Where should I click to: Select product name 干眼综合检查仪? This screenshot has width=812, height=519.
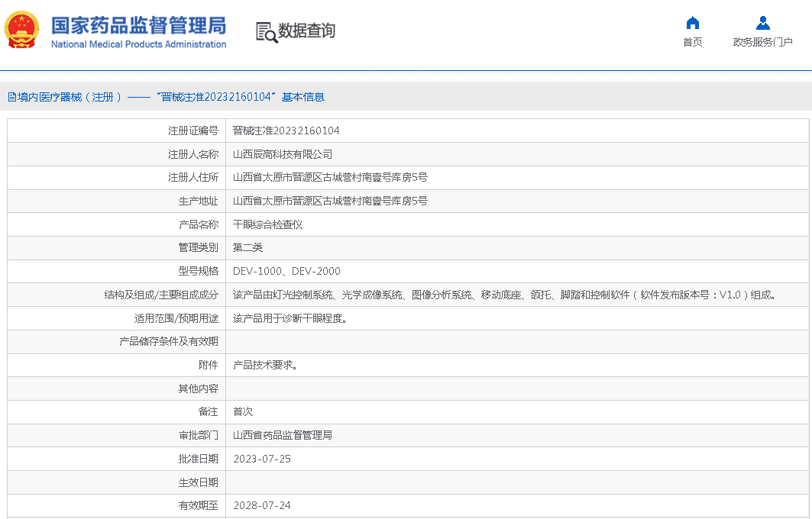[x=267, y=224]
